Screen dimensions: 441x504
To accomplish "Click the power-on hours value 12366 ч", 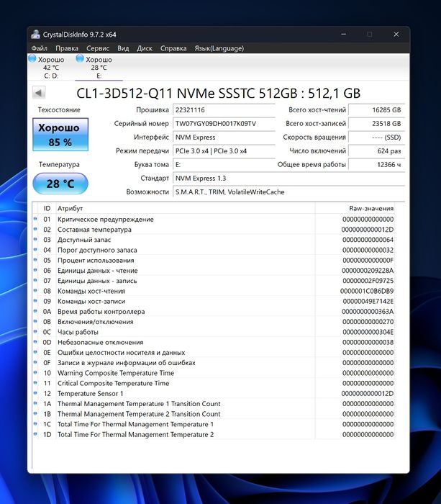I will [x=376, y=165].
